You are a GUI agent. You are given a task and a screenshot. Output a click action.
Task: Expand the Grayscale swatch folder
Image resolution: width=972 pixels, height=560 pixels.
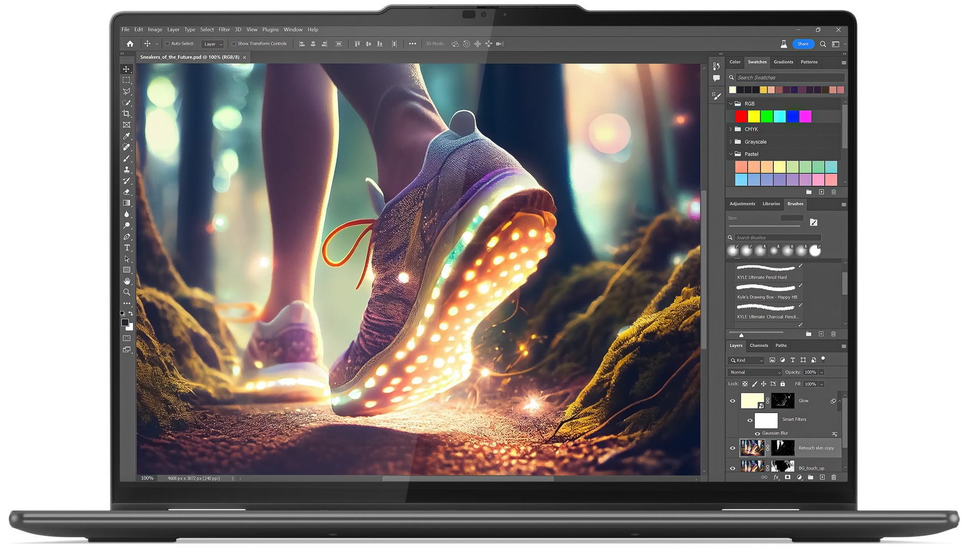[731, 142]
